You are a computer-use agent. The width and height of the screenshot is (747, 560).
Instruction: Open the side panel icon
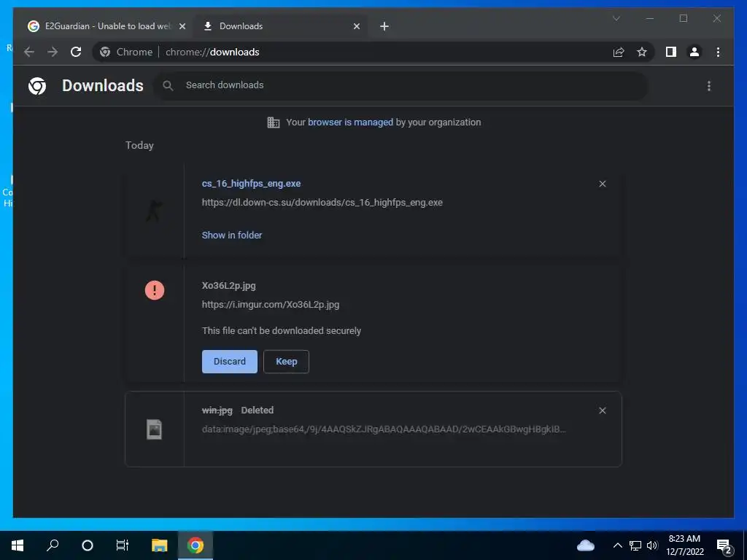pos(671,52)
